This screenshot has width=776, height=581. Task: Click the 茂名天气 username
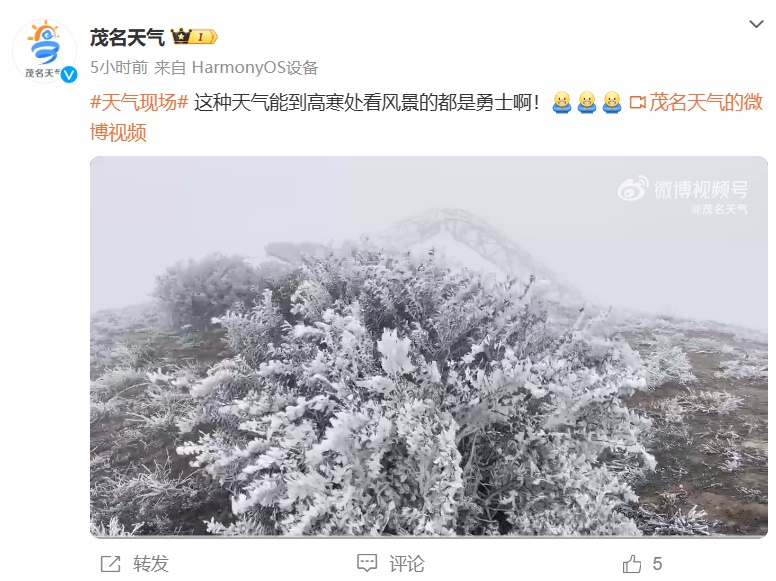coord(127,37)
